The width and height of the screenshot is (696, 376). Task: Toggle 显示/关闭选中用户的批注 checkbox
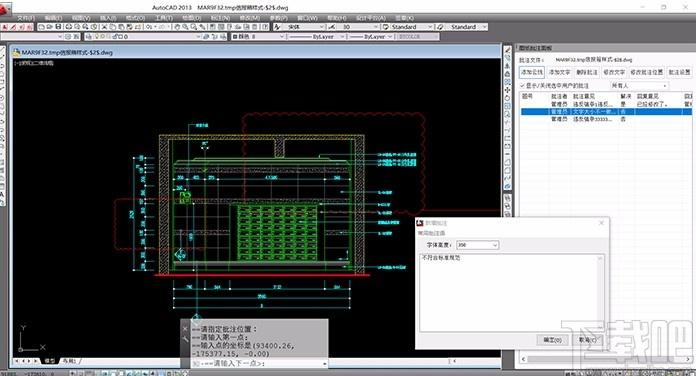(522, 85)
